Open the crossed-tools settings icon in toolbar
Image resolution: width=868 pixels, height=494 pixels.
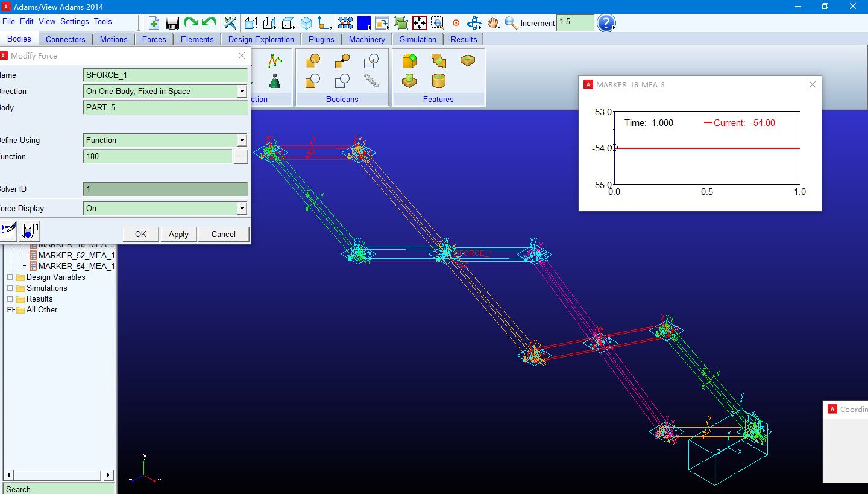pos(230,23)
